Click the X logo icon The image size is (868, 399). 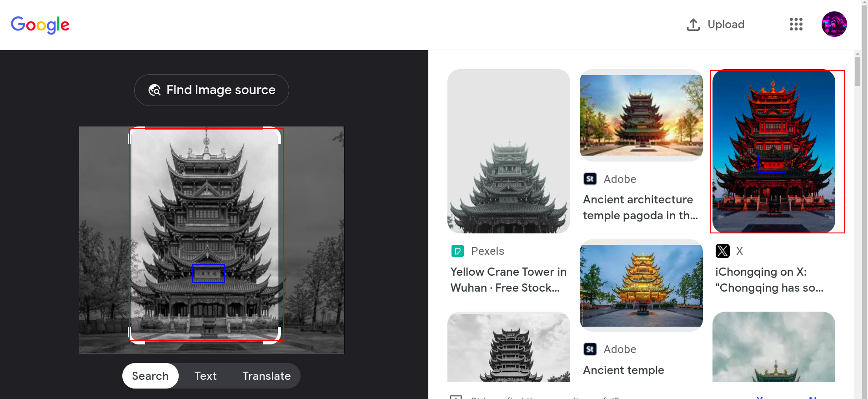coord(722,251)
